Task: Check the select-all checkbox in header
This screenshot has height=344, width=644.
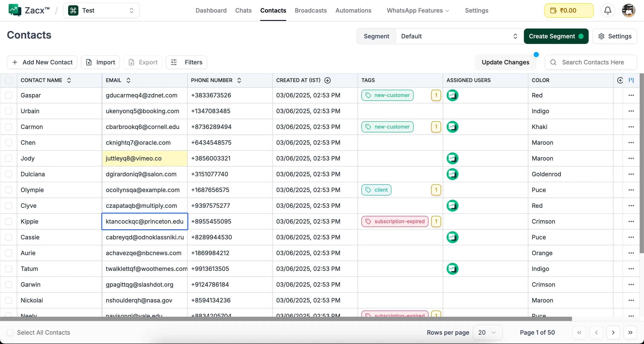Action: (9, 80)
